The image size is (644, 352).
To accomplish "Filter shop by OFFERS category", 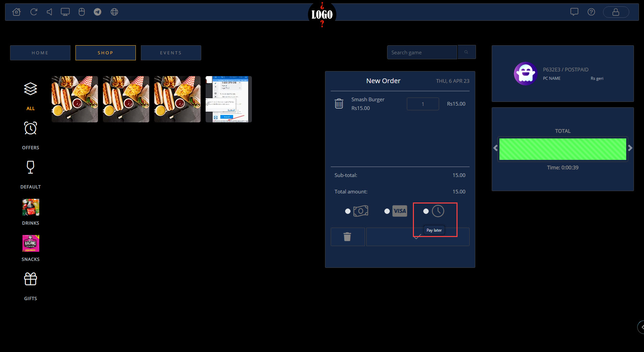I will [31, 135].
